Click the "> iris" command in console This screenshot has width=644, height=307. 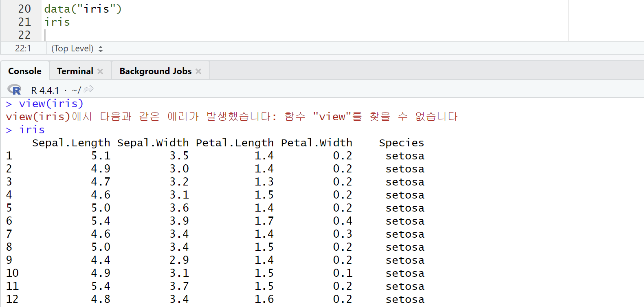point(32,130)
